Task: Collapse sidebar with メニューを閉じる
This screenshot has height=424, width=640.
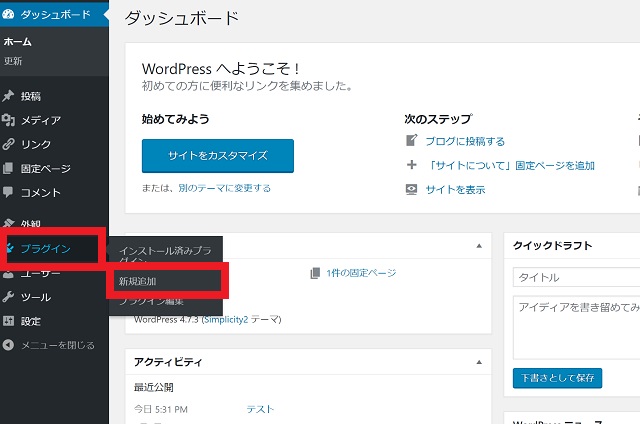Action: click(x=54, y=345)
